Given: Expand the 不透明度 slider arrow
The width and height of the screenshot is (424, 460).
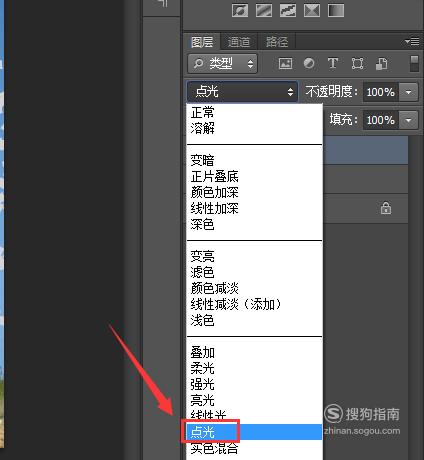Looking at the screenshot, I should click(x=408, y=92).
